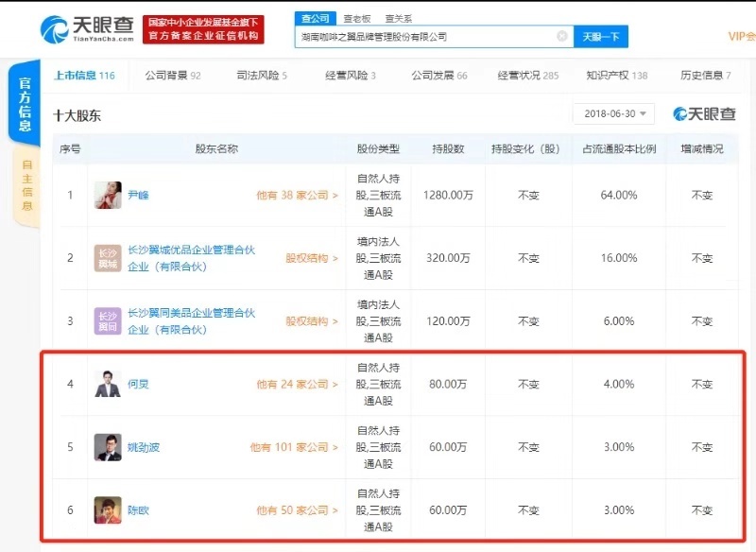The image size is (756, 552).
Task: Click the 80.00万 shares cell
Action: (x=448, y=385)
